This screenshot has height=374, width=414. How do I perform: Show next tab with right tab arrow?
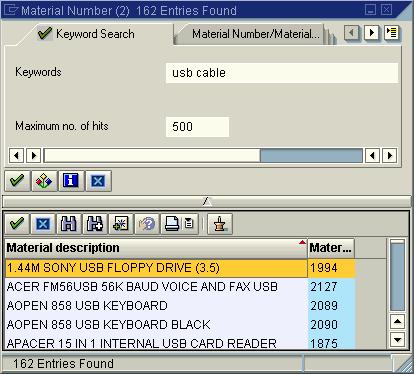(372, 33)
